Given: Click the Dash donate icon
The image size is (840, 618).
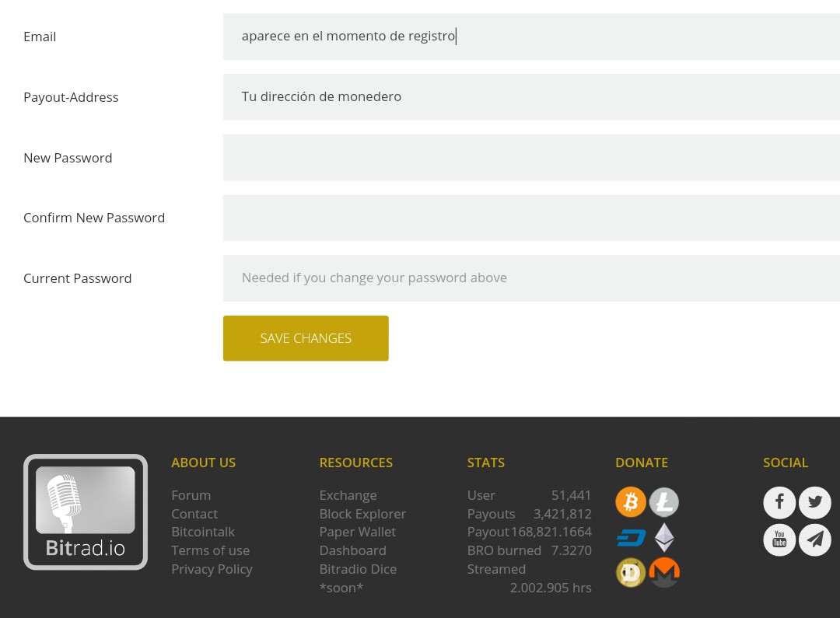Looking at the screenshot, I should click(631, 538).
